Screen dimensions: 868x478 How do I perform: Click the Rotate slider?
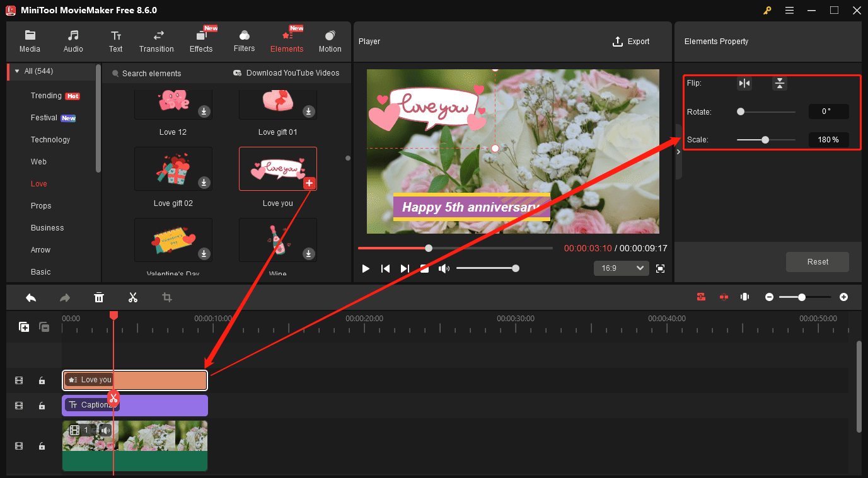coord(767,111)
